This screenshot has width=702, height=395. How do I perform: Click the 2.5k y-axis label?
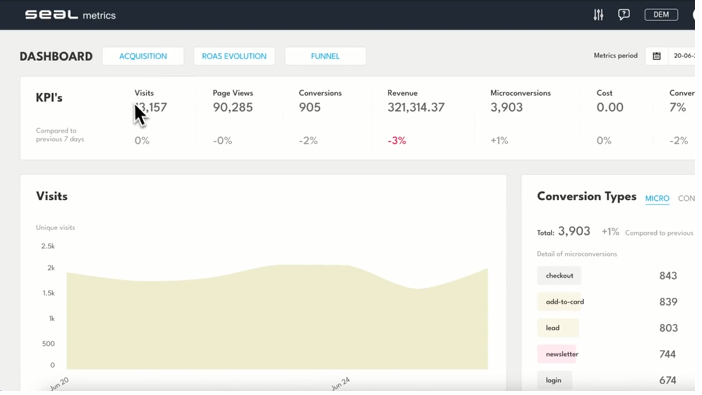[x=48, y=246]
